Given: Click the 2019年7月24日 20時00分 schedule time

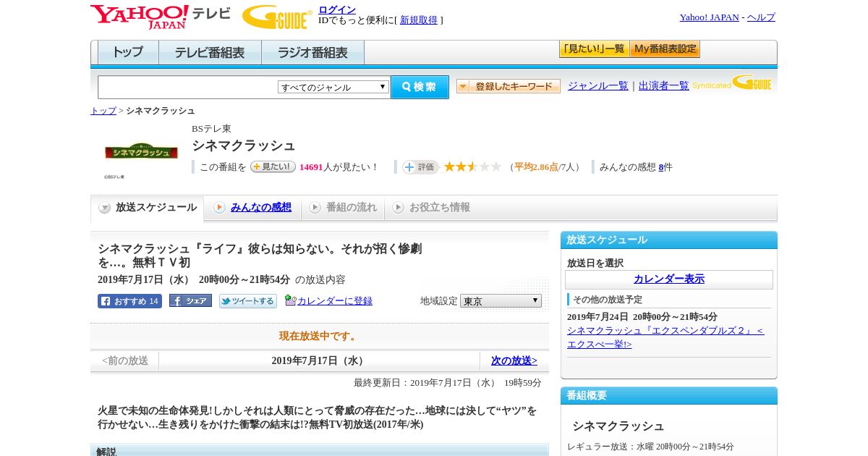Looking at the screenshot, I should click(x=642, y=317).
